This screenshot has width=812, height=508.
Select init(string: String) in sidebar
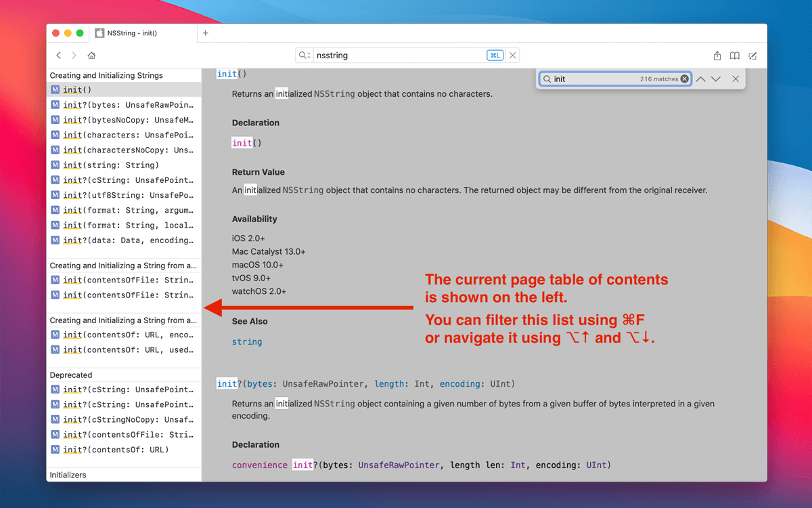pos(124,165)
